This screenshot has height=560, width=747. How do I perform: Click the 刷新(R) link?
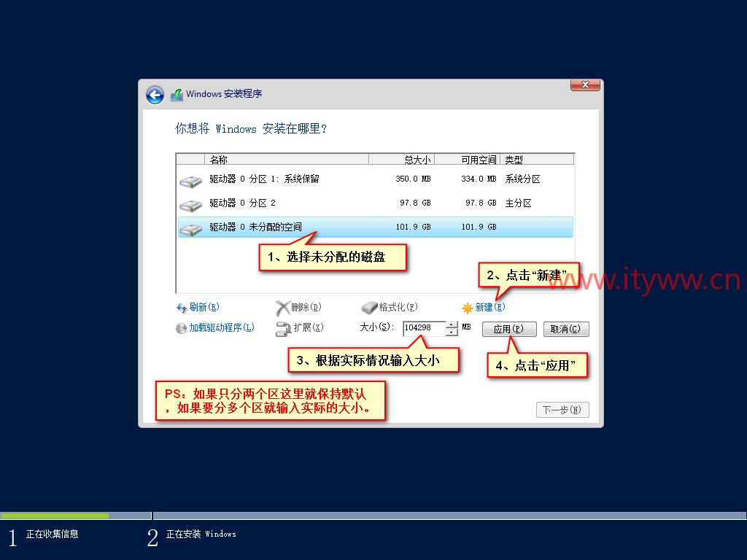click(204, 307)
